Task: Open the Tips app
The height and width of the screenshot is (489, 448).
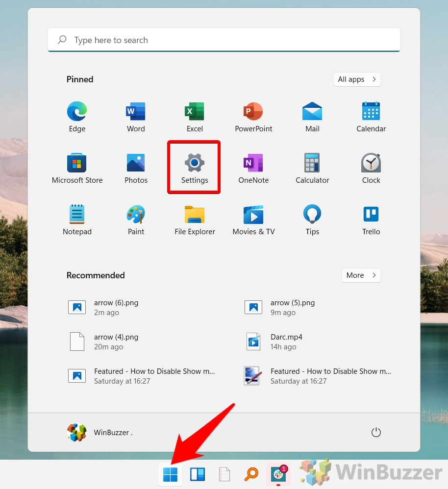Action: [312, 220]
